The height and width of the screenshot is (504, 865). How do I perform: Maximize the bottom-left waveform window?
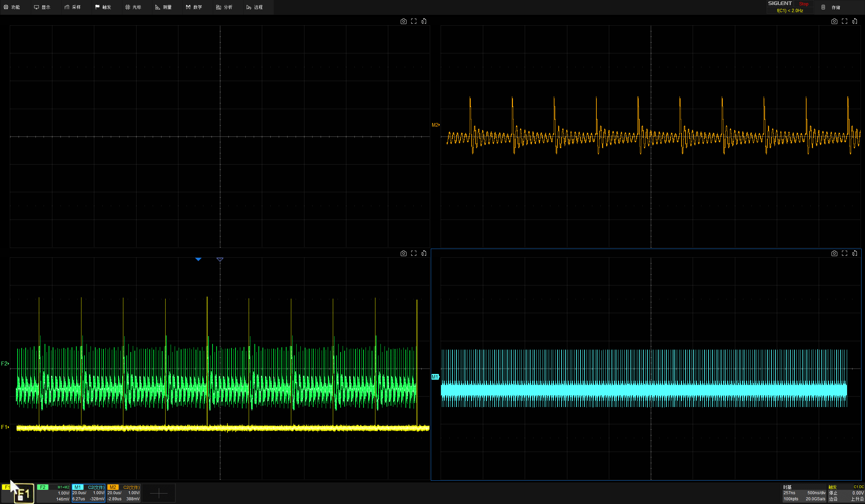tap(414, 253)
